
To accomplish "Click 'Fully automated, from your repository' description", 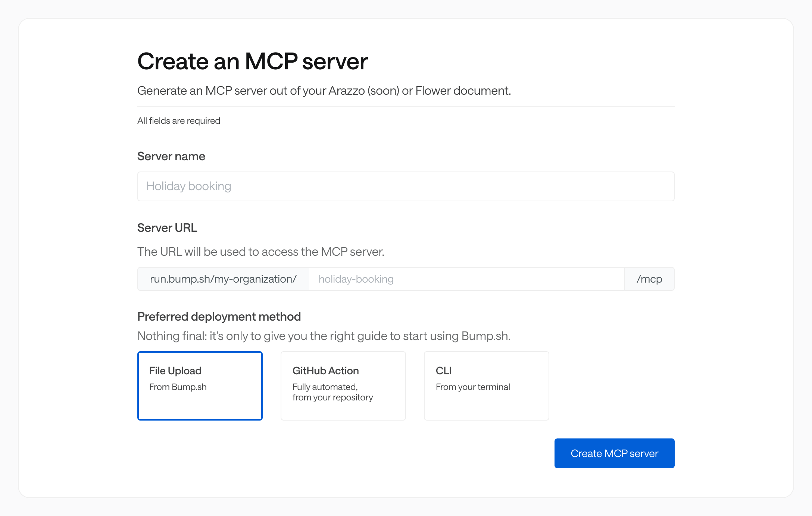I will click(x=332, y=392).
